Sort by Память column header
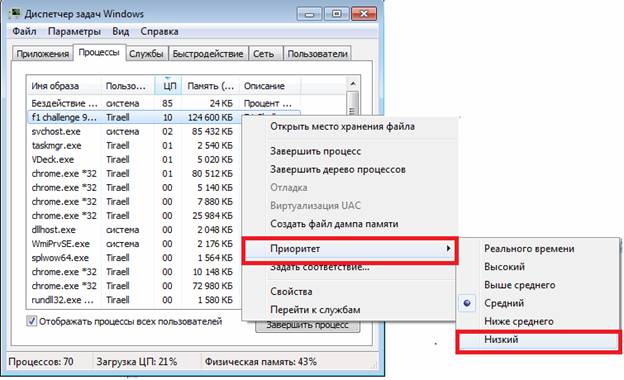624x380 pixels. tap(211, 86)
